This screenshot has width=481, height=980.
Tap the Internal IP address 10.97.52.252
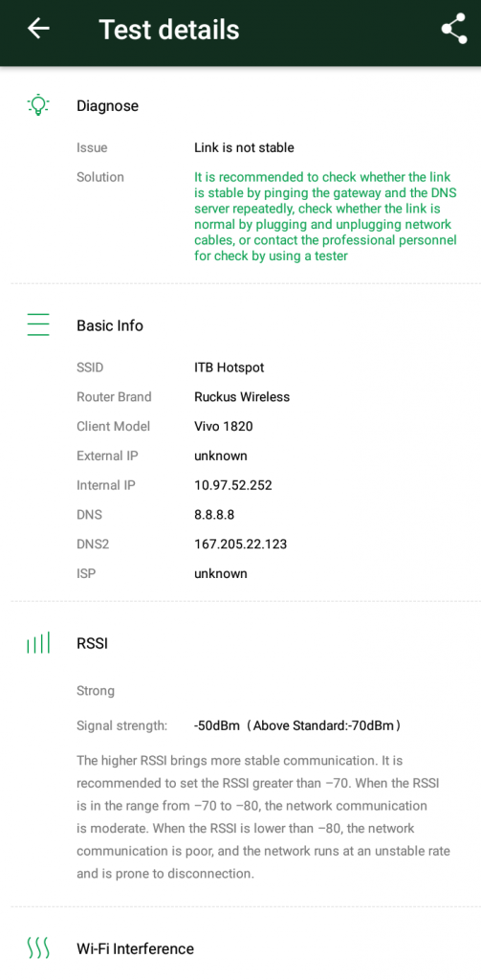[x=233, y=485]
